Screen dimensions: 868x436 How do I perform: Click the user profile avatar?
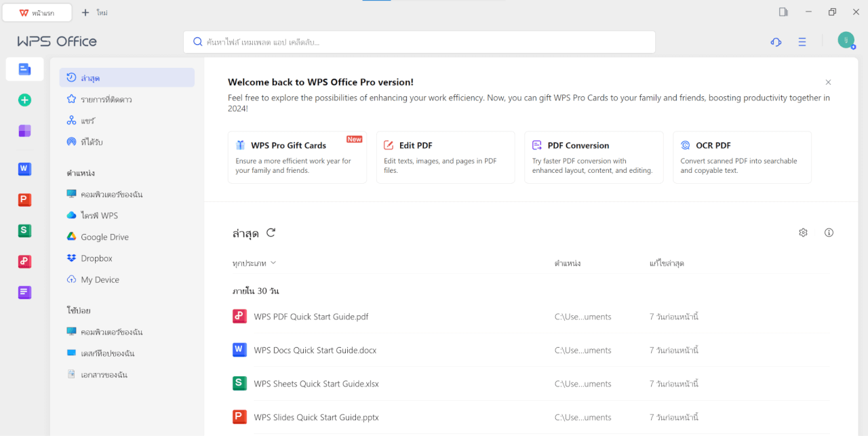click(x=846, y=40)
